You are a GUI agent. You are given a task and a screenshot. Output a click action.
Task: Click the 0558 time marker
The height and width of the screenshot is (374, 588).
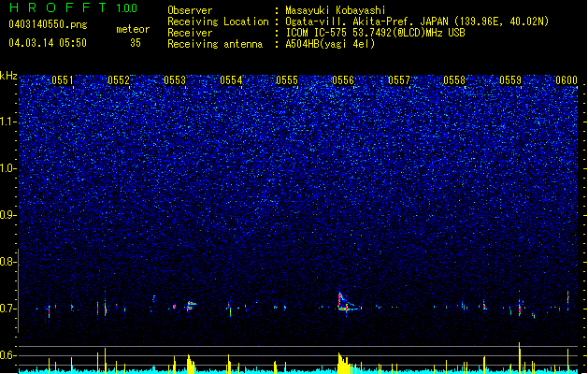click(x=454, y=80)
